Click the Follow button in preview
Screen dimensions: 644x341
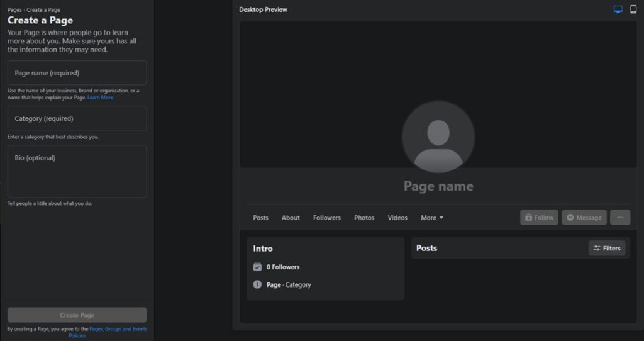[539, 218]
